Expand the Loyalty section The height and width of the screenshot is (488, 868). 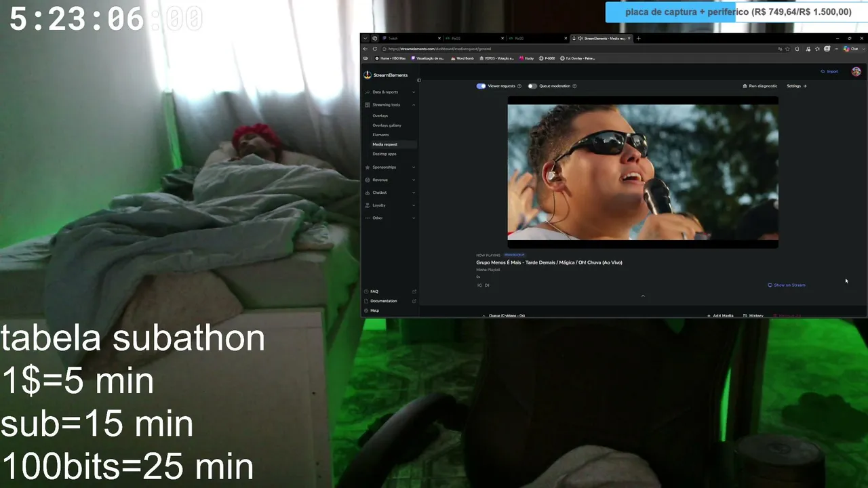click(x=414, y=205)
